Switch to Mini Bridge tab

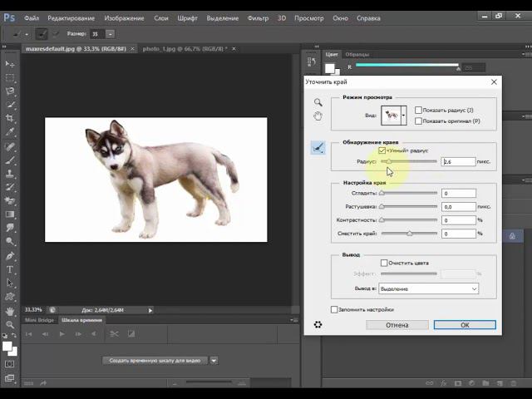pyautogui.click(x=39, y=320)
